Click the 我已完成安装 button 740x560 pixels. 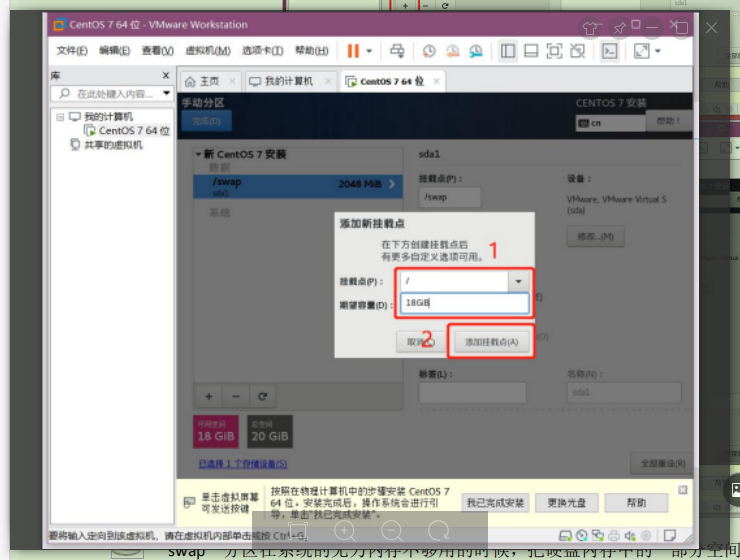pos(495,503)
